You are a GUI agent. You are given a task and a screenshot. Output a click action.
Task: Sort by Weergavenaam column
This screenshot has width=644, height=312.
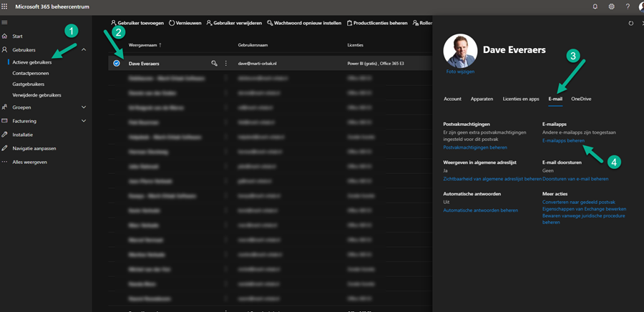(145, 45)
